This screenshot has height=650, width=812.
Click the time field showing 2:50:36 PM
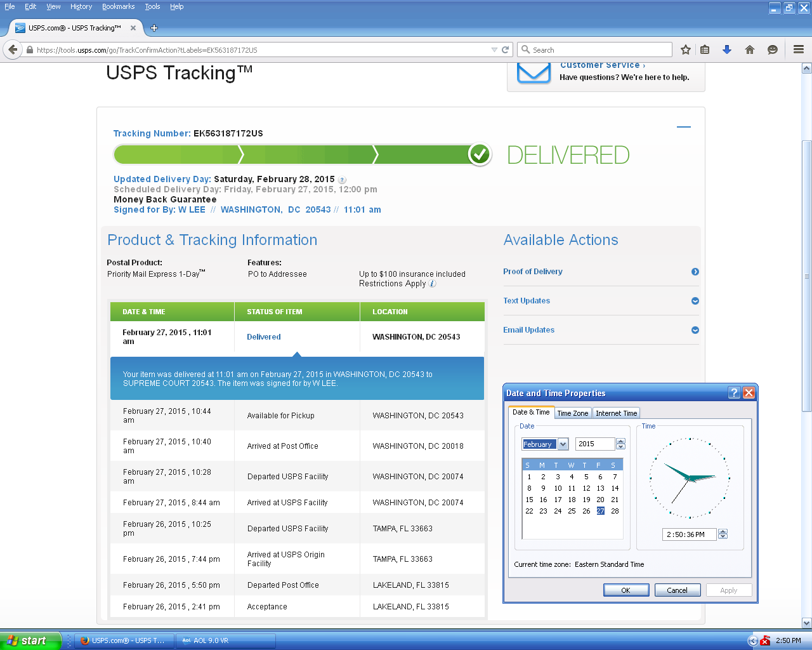coord(690,534)
